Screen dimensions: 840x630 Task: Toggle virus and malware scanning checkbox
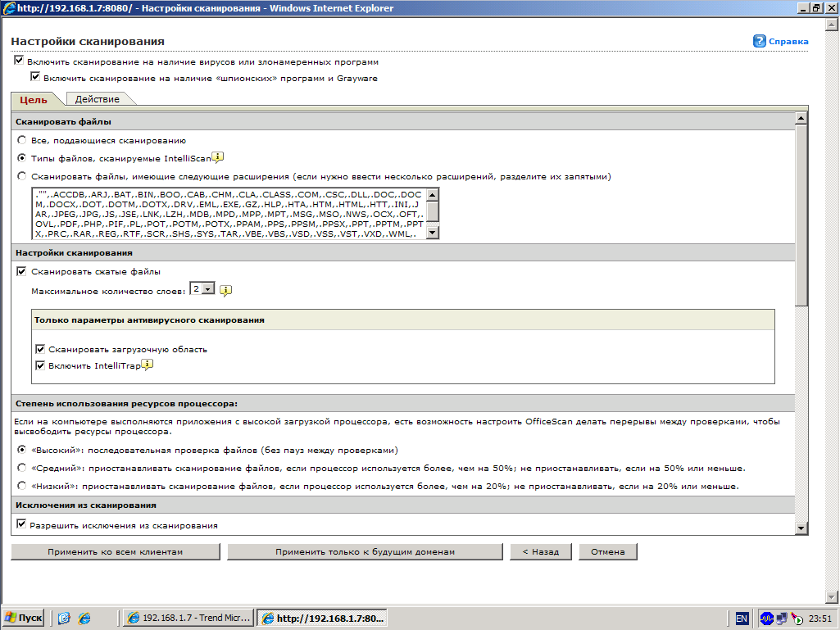coord(19,61)
